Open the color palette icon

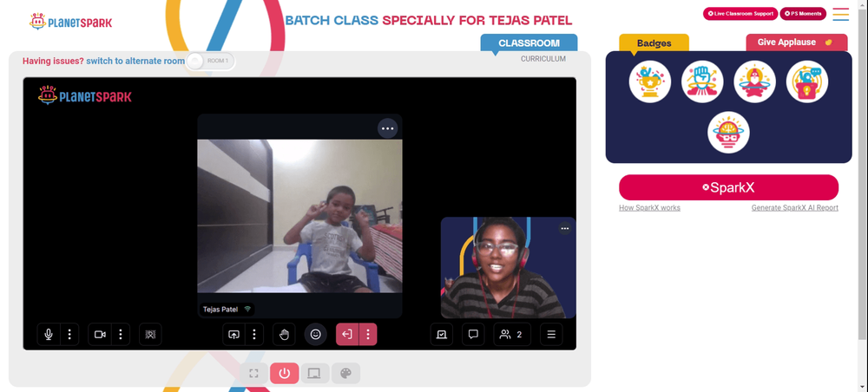pos(345,373)
